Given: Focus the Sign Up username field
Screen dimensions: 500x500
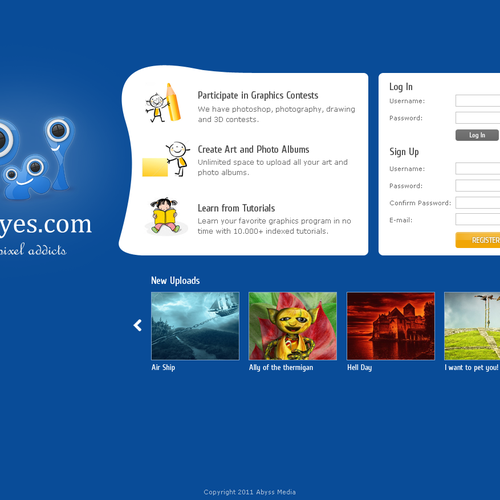Looking at the screenshot, I should tap(478, 169).
